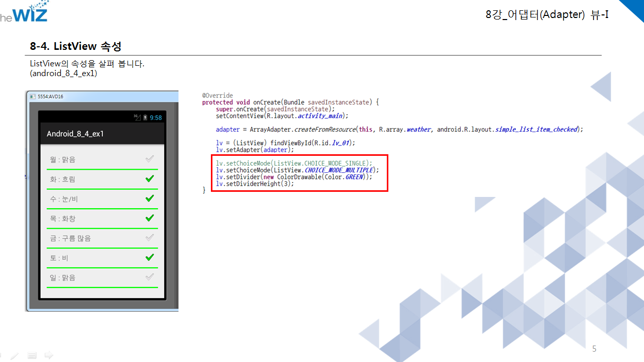
Task: Click slide page number 5
Action: point(595,349)
